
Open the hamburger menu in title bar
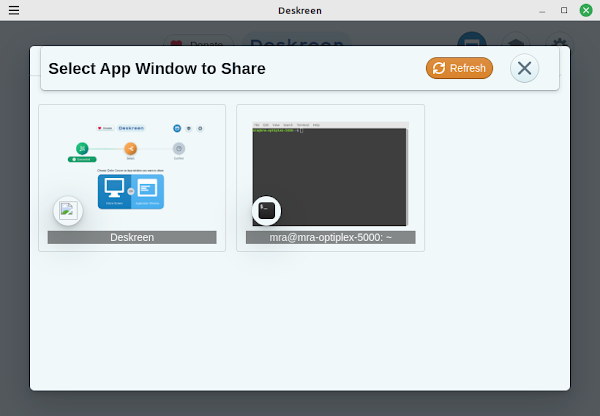click(x=14, y=10)
